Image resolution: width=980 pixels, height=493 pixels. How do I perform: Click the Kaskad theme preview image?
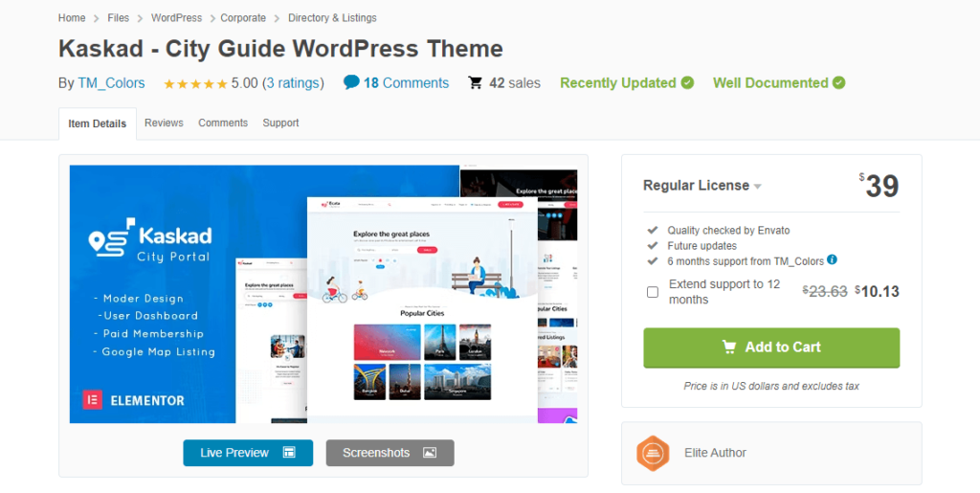323,294
